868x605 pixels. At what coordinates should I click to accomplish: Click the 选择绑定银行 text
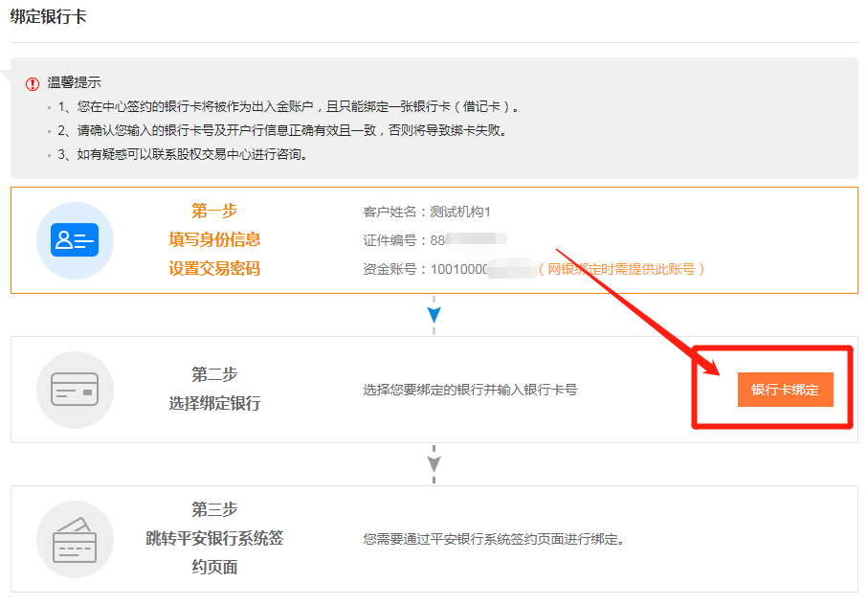click(214, 404)
